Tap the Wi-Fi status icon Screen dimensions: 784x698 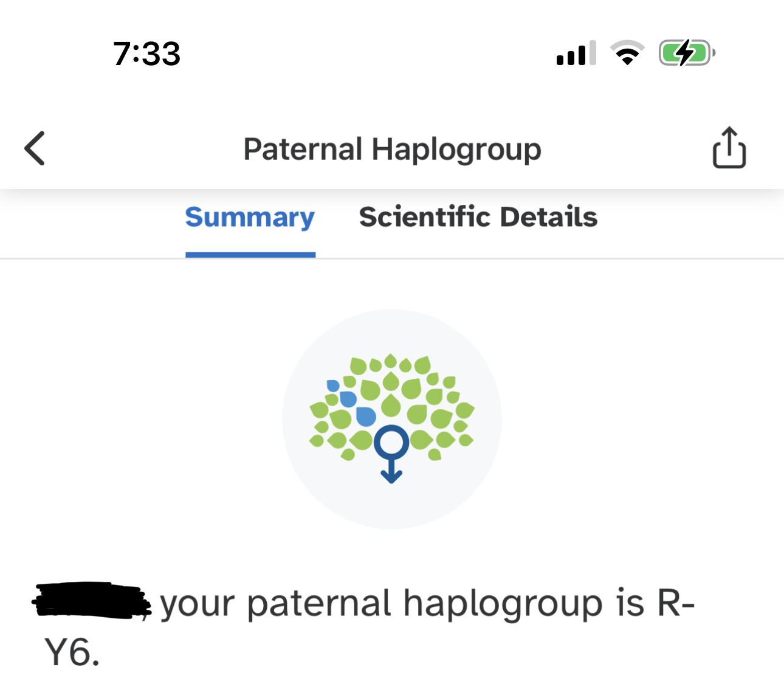click(x=627, y=53)
